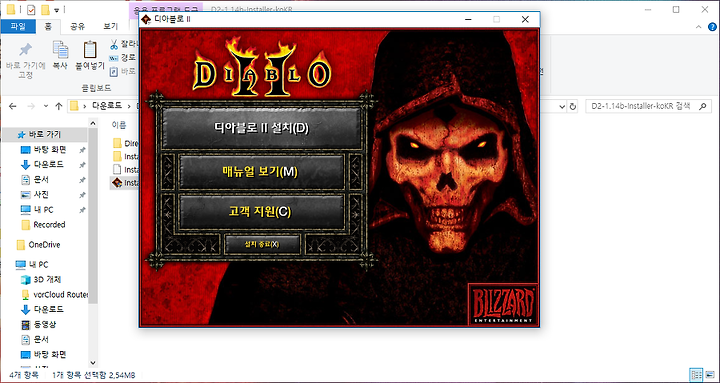720x383 pixels.
Task: Open 바탕 화면 under 내 PC tree
Action: pos(50,355)
